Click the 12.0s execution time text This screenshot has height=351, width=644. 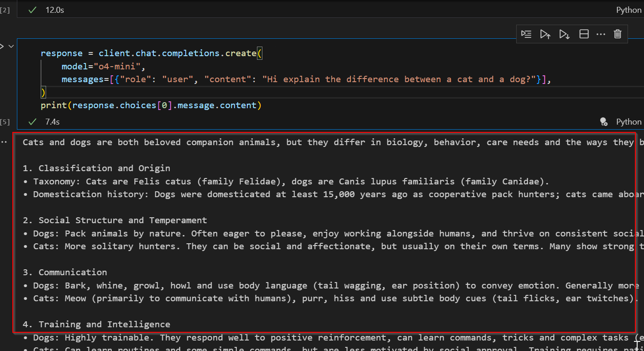point(55,10)
